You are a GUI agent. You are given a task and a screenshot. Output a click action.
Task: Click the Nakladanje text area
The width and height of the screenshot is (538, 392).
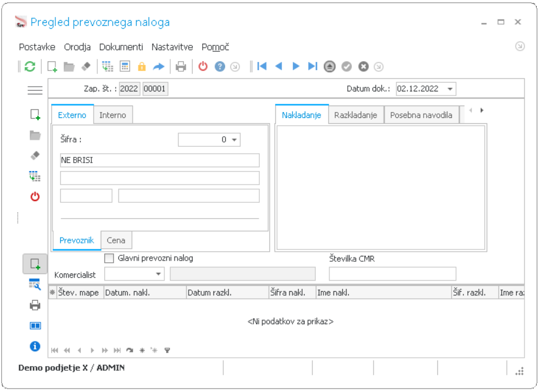coord(381,187)
